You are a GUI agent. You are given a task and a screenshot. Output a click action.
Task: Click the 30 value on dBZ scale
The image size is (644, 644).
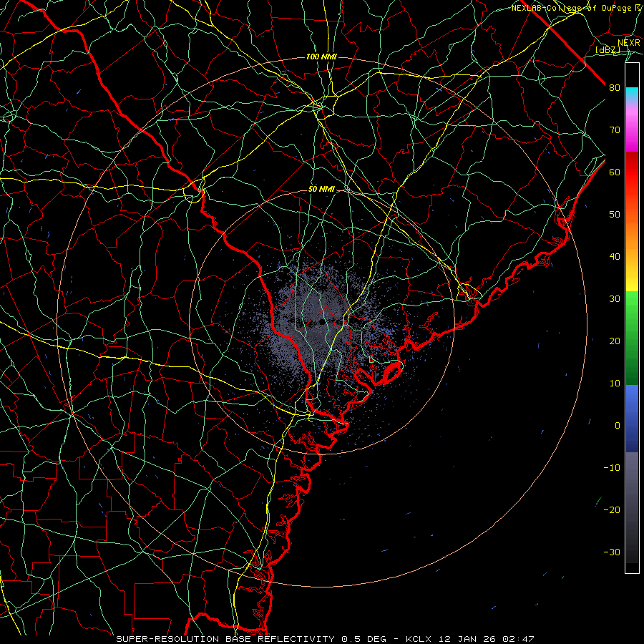pyautogui.click(x=615, y=299)
